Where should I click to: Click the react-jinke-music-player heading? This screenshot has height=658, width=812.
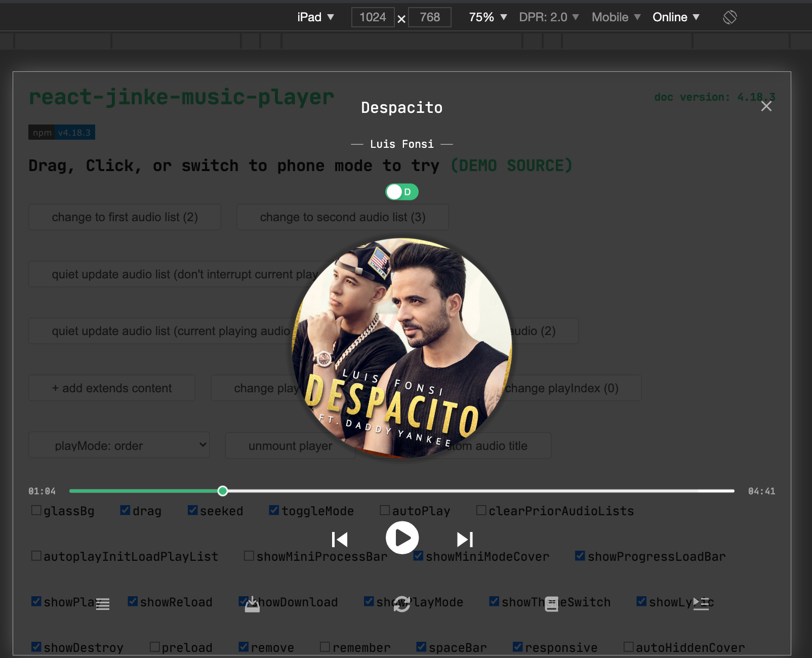pyautogui.click(x=181, y=97)
